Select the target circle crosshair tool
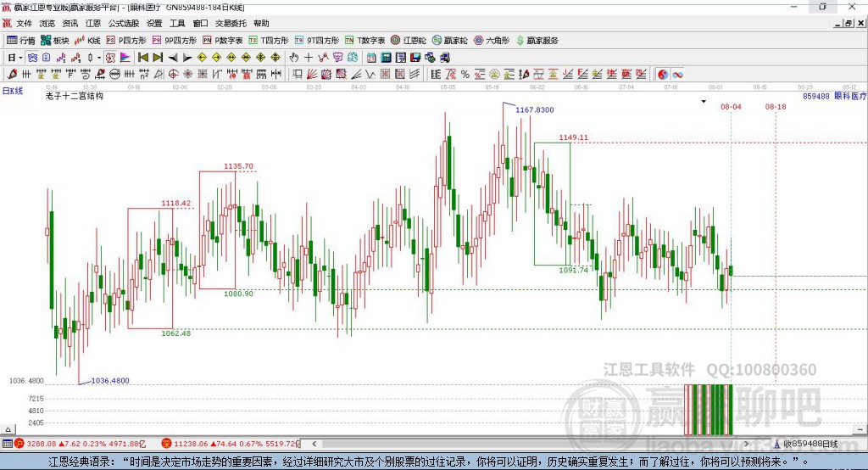The height and width of the screenshot is (470, 868). tap(173, 75)
